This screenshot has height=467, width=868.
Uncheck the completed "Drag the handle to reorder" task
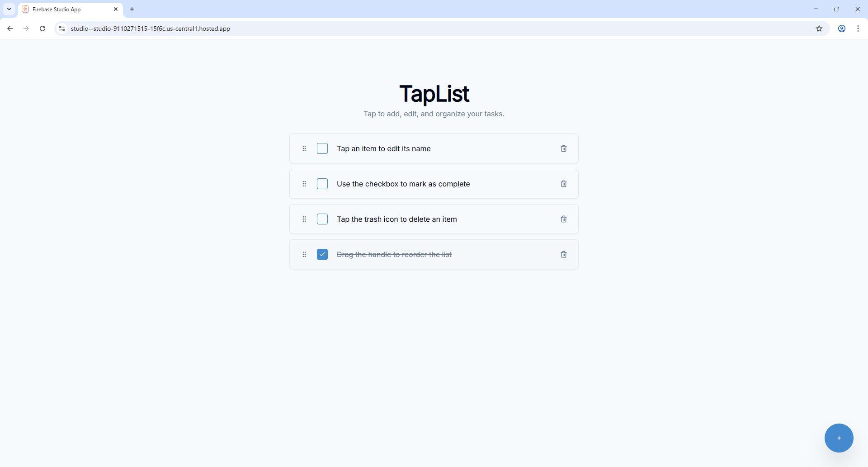(x=322, y=254)
